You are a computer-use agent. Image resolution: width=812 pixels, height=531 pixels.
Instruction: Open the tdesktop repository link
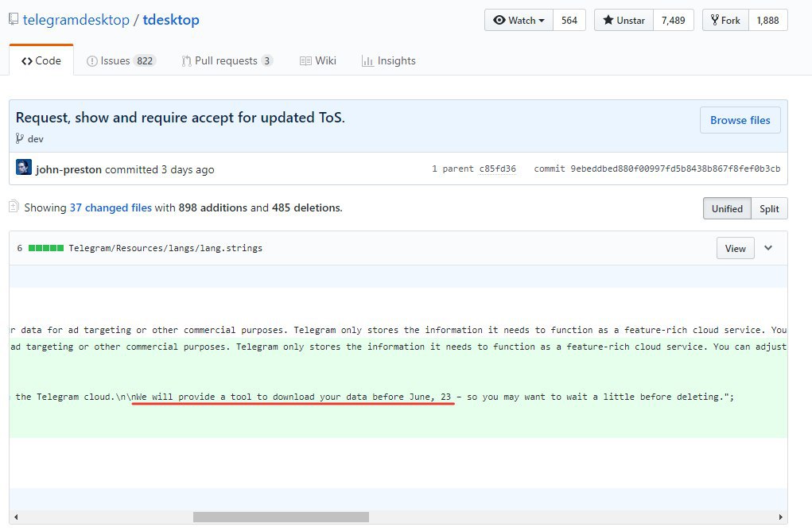pyautogui.click(x=171, y=20)
